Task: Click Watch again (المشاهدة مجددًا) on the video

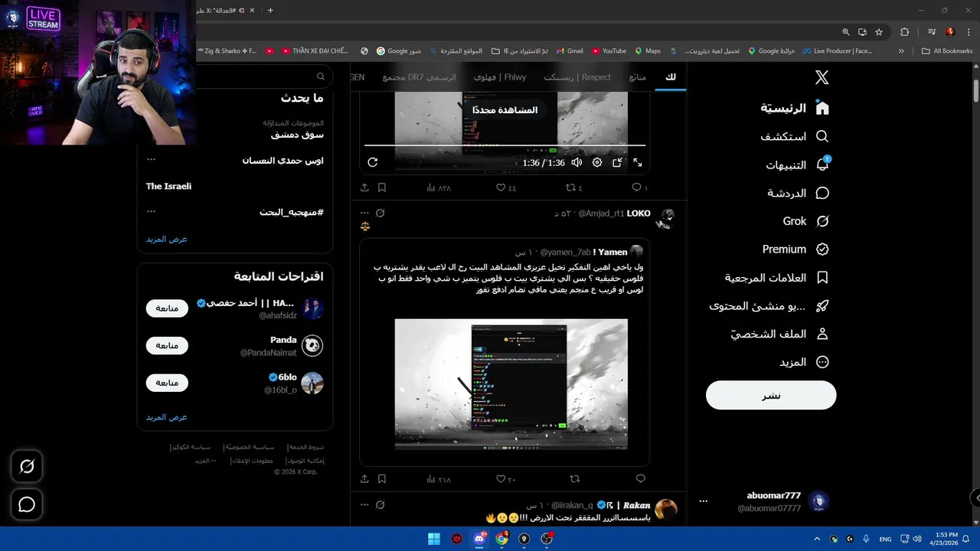Action: 505,110
